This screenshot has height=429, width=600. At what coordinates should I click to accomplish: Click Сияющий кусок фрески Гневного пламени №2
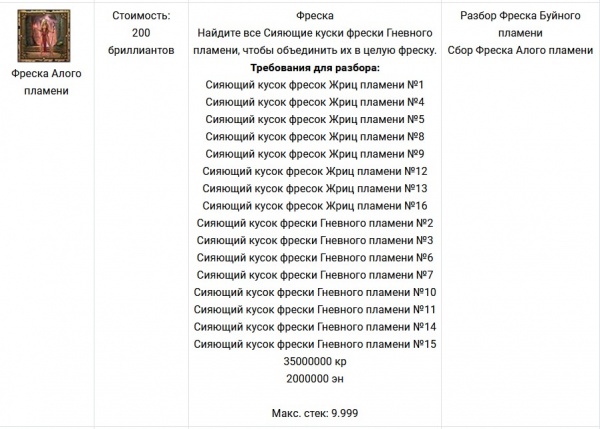(315, 223)
